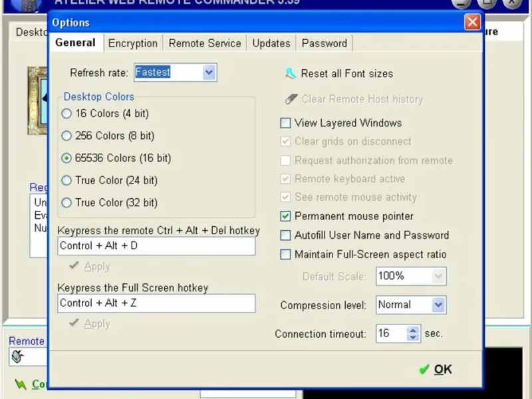
Task: Click the OK button
Action: click(x=436, y=369)
